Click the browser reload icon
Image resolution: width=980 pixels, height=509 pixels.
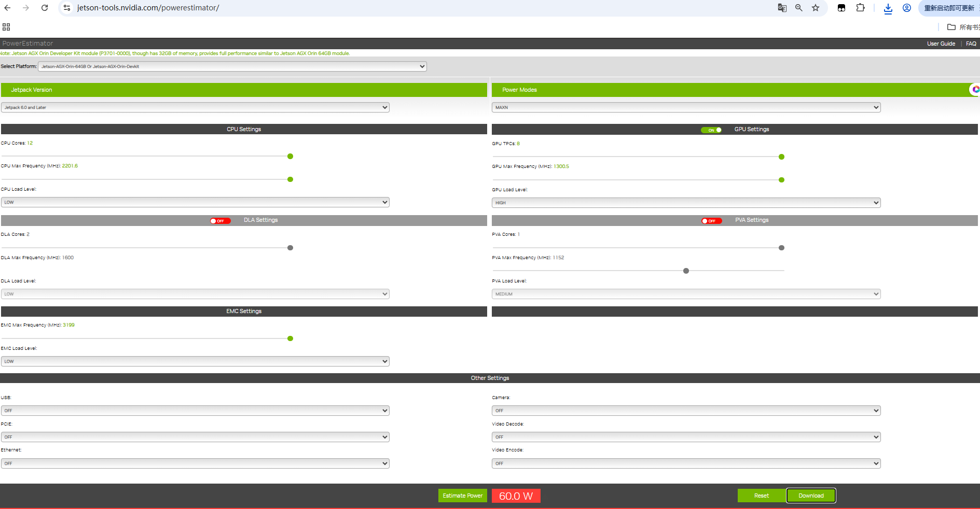[x=45, y=8]
